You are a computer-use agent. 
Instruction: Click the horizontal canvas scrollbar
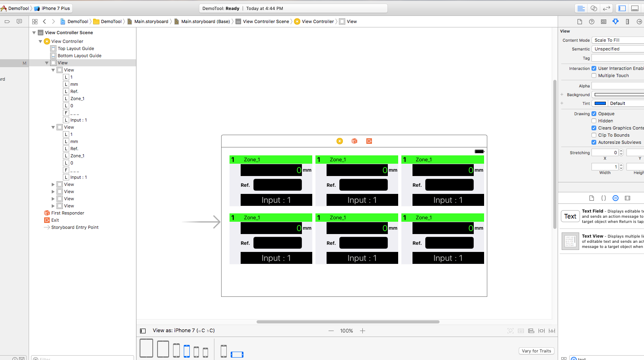tap(348, 322)
